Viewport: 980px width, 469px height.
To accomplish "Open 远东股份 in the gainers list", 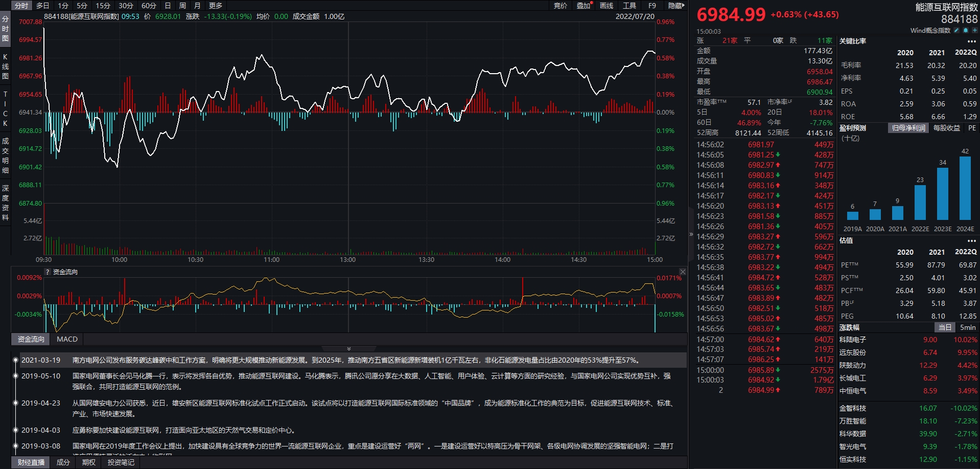I will click(x=908, y=352).
